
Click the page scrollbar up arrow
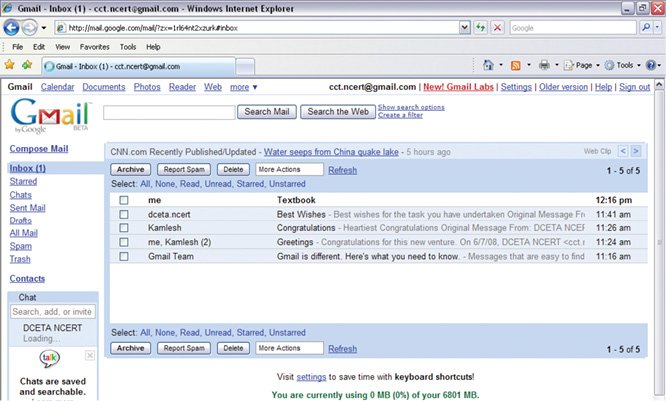(x=659, y=84)
